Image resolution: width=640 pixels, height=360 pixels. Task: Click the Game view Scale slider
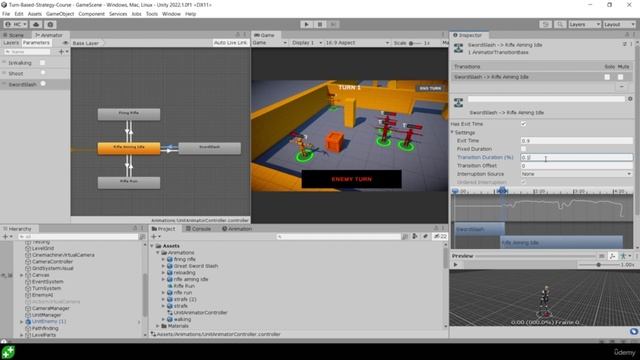[416, 43]
